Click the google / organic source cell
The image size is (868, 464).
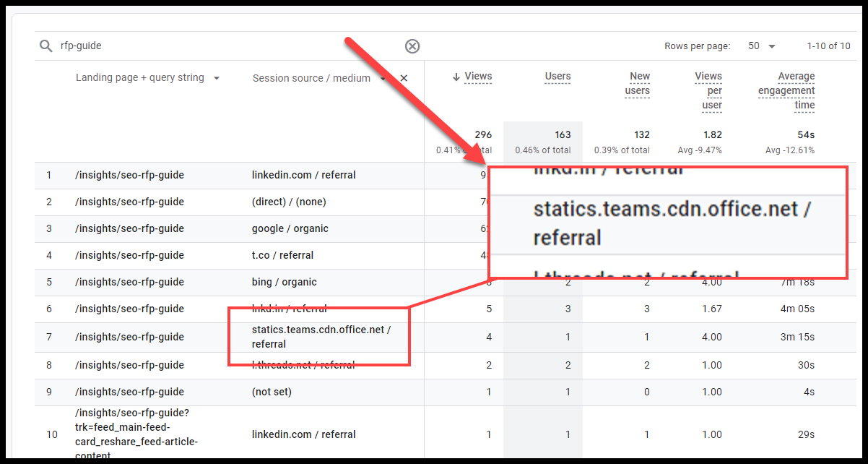290,228
